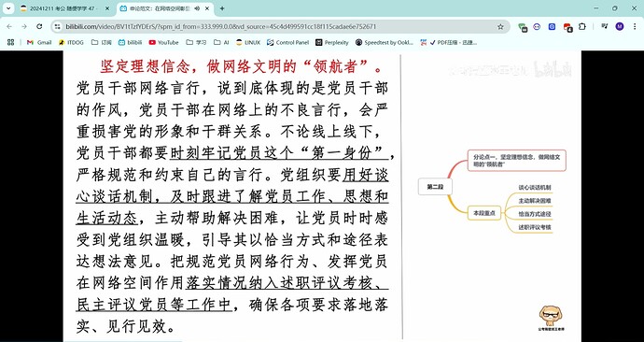Viewport: 644px width, 342px height.
Task: Open the Control Panel bookmark
Action: tap(287, 42)
